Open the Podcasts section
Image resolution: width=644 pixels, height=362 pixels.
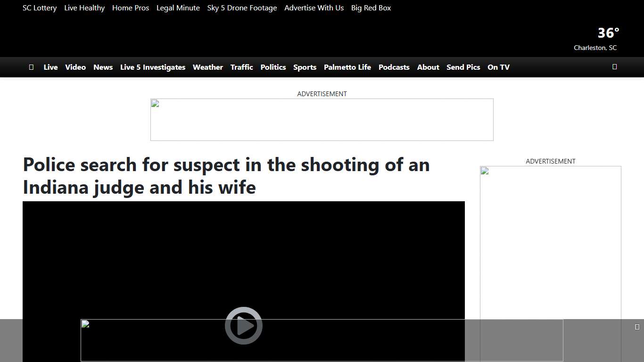[x=394, y=67]
